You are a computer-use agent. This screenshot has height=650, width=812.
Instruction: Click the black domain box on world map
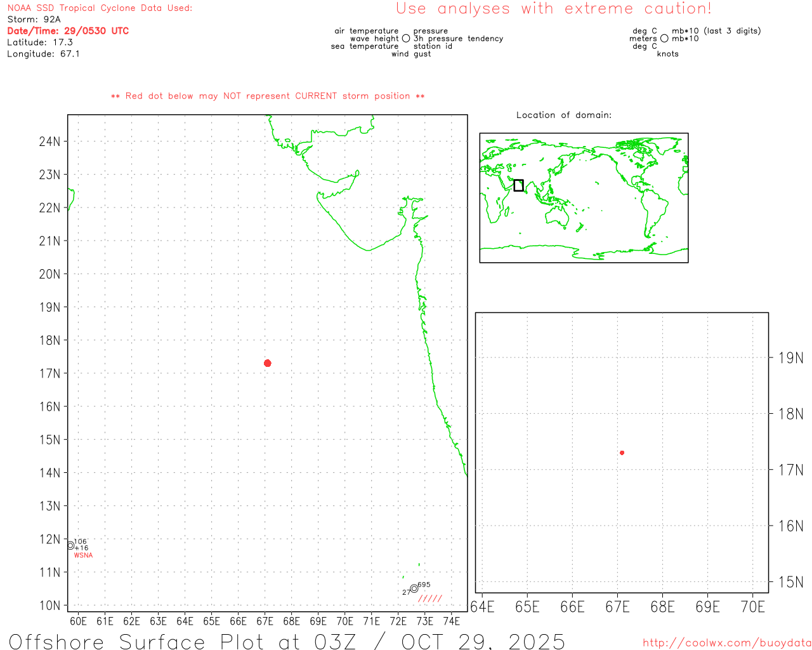tap(518, 185)
